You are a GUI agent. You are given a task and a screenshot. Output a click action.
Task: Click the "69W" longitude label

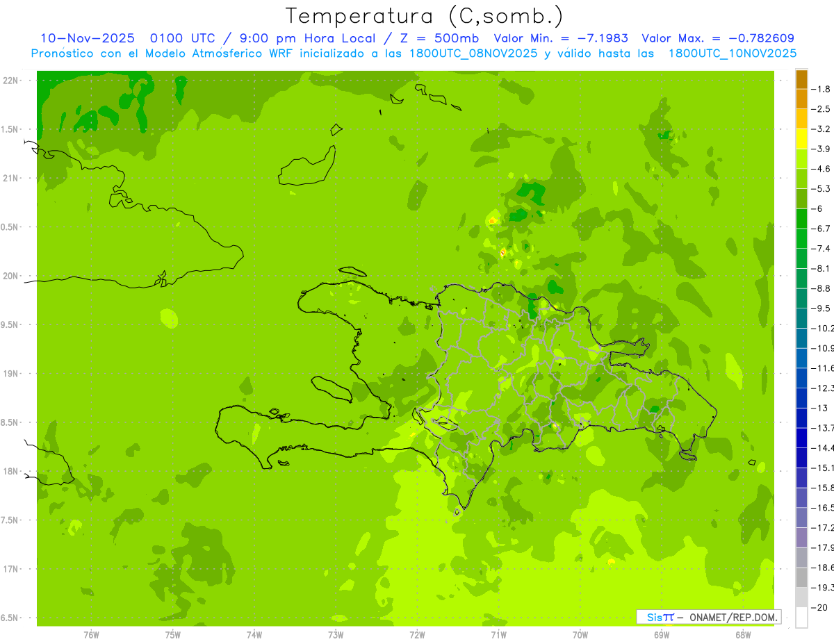662,634
